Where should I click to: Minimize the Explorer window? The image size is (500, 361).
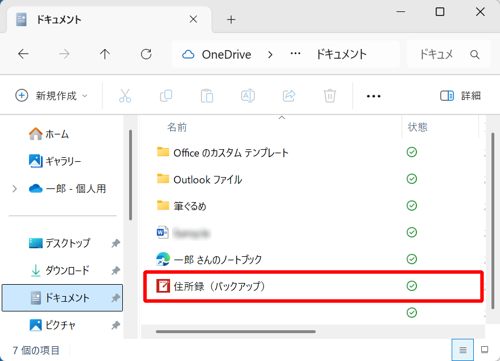coord(400,12)
